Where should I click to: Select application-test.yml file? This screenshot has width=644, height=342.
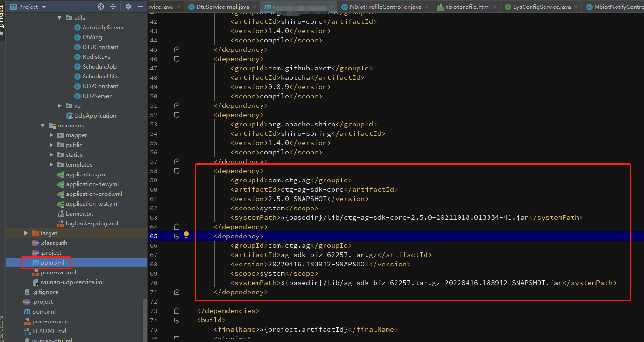pyautogui.click(x=92, y=204)
